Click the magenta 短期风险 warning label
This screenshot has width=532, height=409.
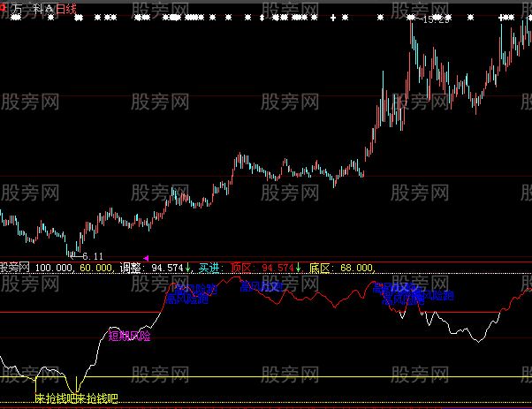129,336
